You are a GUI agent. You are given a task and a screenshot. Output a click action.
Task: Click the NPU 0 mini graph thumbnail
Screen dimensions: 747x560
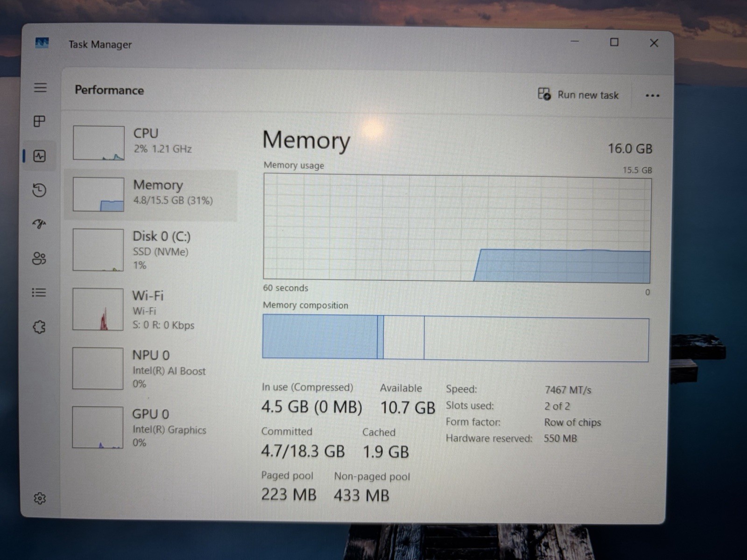[x=98, y=369]
